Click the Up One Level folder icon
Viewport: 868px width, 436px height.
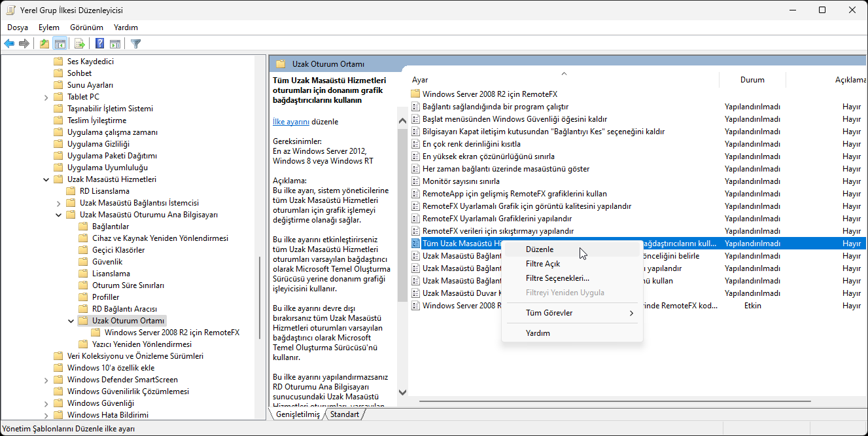click(x=44, y=44)
